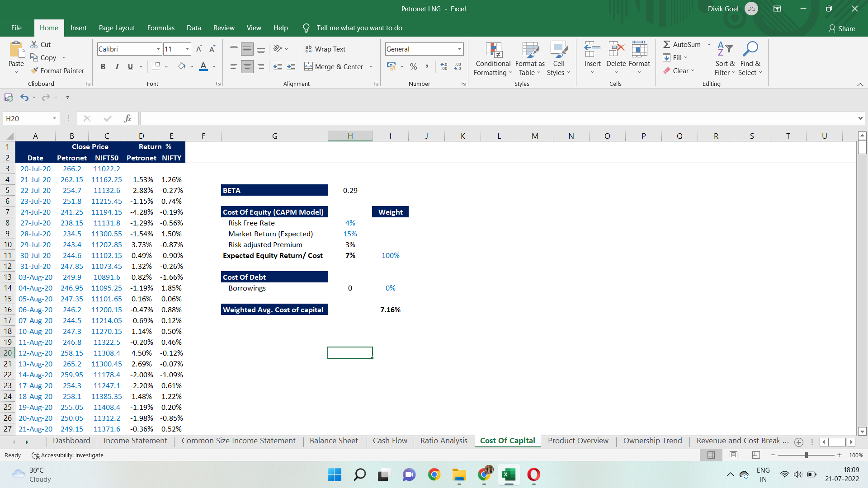Screen dimensions: 868x488
Task: Click Increase Indent icon
Action: 291,66
